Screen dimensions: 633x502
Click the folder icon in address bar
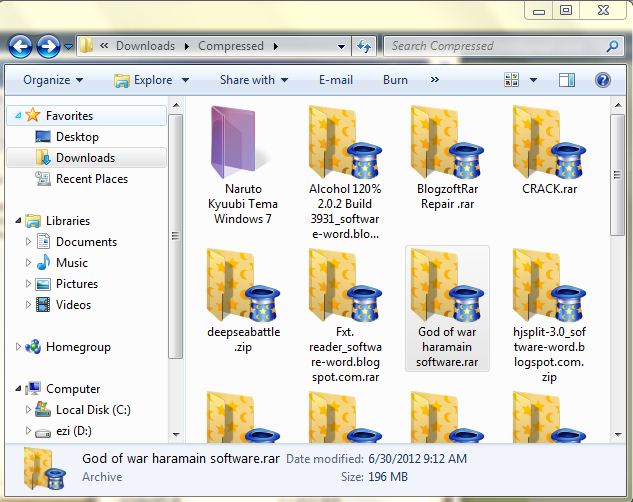(86, 46)
